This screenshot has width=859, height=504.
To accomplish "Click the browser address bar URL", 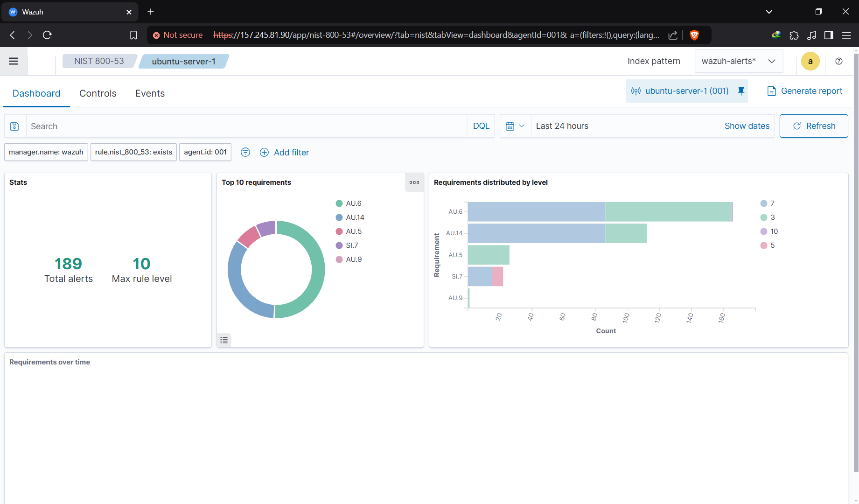I will (x=436, y=35).
